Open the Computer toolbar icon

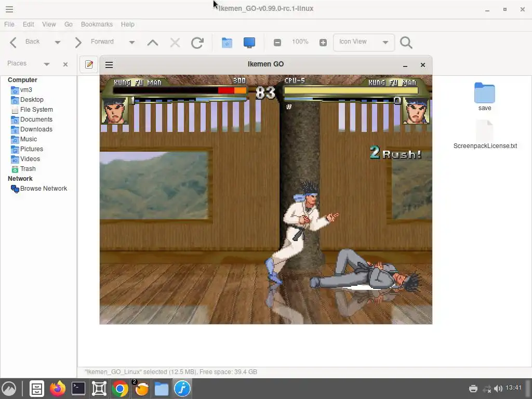pyautogui.click(x=249, y=43)
